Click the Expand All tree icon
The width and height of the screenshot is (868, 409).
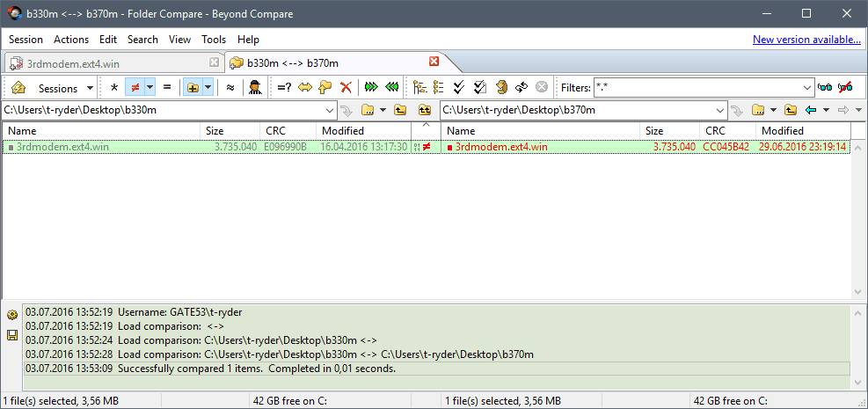pyautogui.click(x=420, y=87)
